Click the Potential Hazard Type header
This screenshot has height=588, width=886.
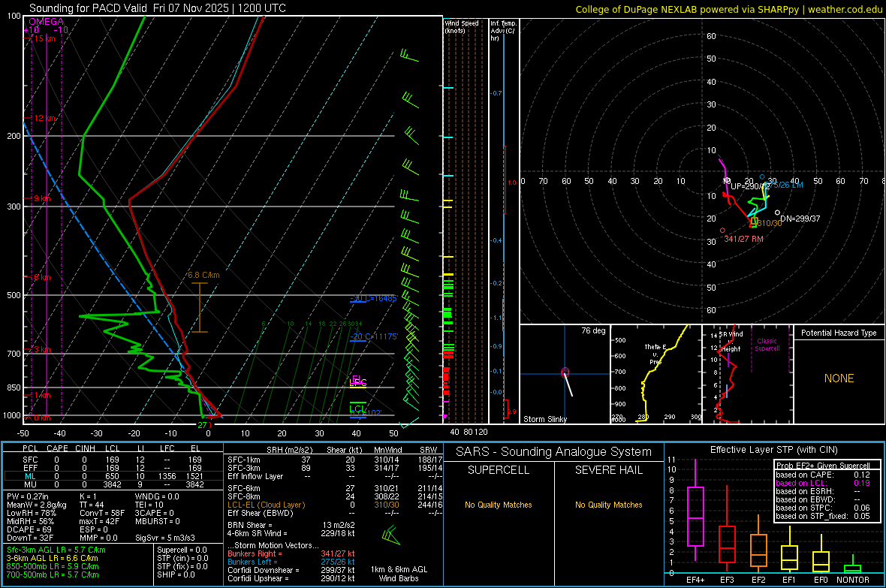tap(839, 333)
